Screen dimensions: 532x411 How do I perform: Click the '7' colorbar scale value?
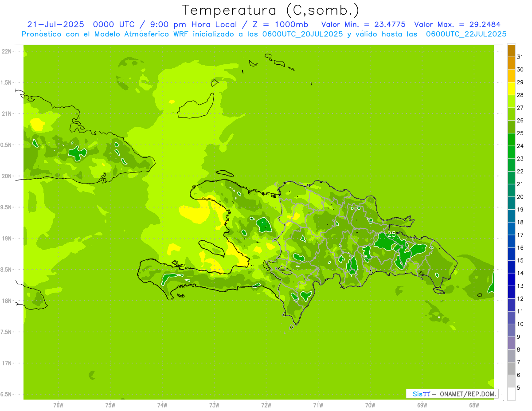tap(519, 363)
